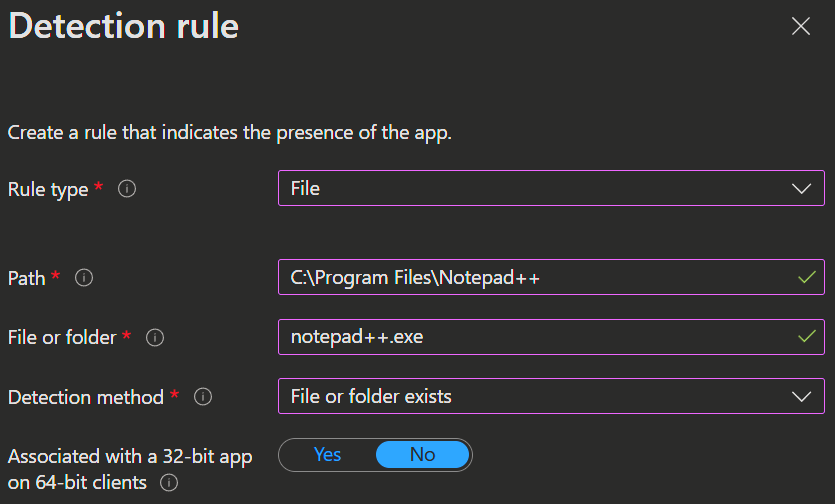Click the Detection method label text
This screenshot has height=504, width=835.
coord(86,397)
